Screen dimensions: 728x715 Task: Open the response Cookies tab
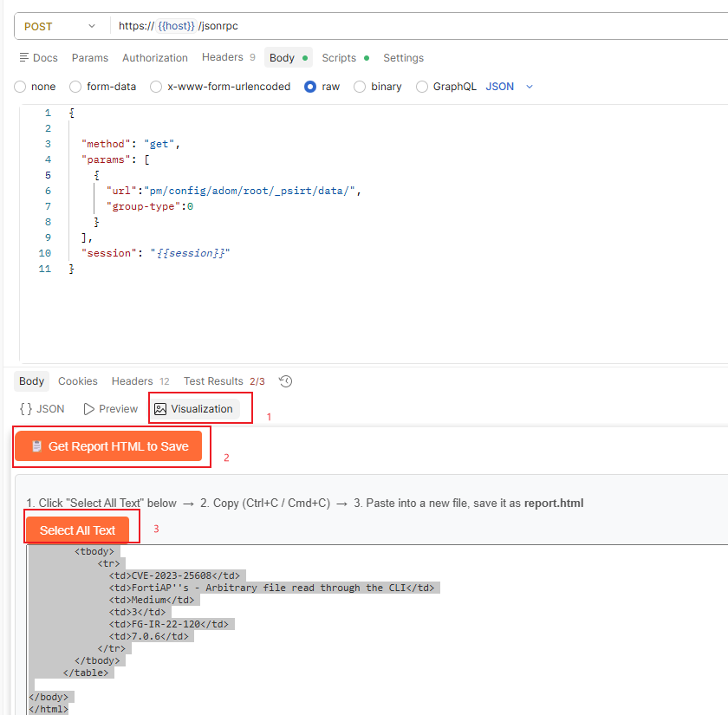(x=77, y=381)
